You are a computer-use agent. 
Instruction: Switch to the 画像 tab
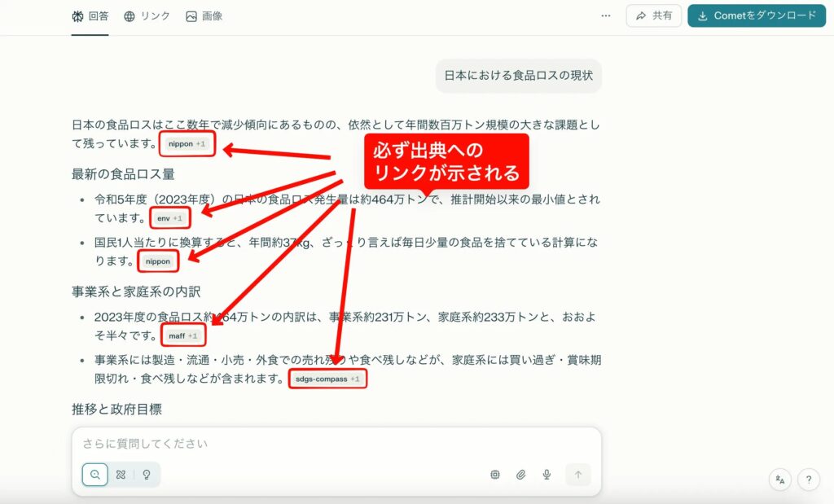[204, 16]
